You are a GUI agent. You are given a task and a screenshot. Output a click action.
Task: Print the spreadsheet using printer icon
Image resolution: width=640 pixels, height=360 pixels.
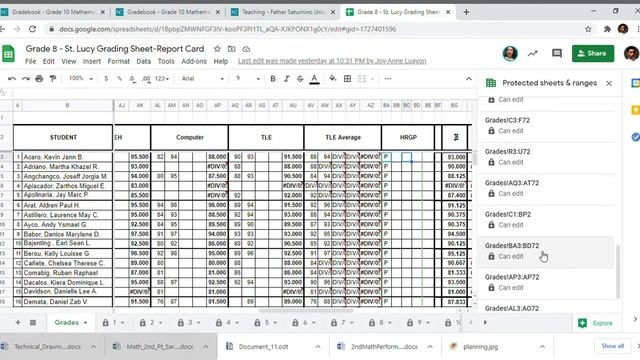(39, 78)
